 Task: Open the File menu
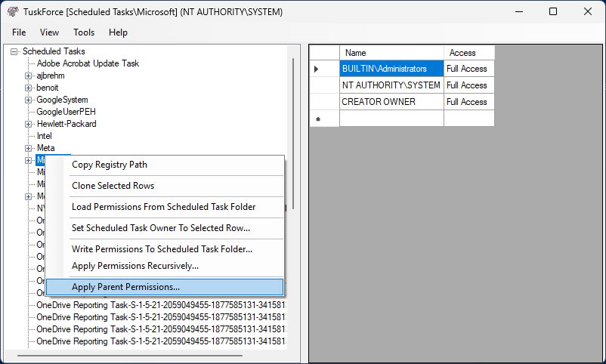click(19, 32)
